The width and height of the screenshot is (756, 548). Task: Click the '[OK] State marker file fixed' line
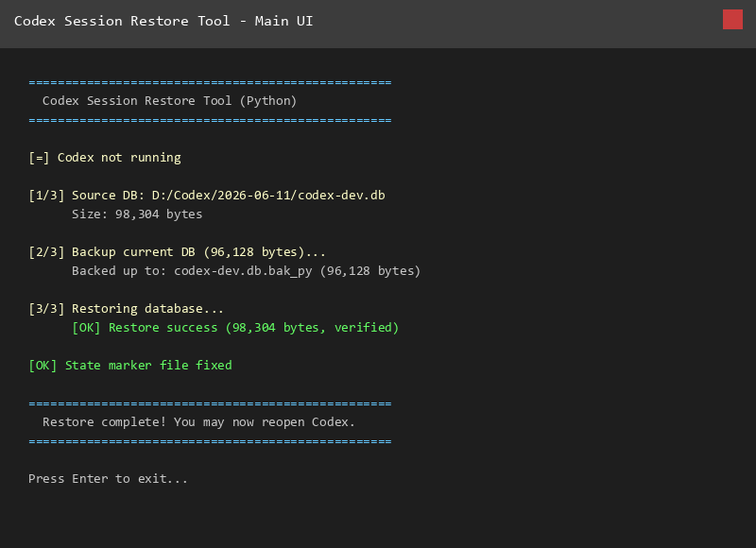[130, 366]
